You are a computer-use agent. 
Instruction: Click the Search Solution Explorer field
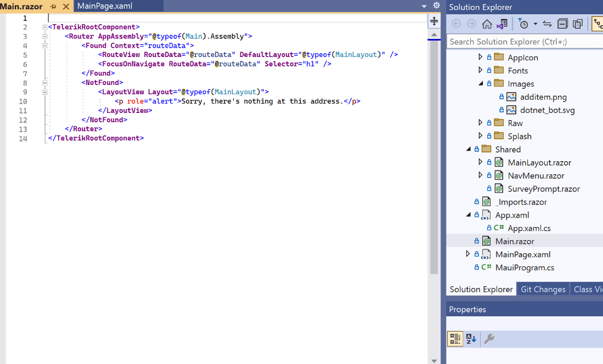[x=525, y=42]
